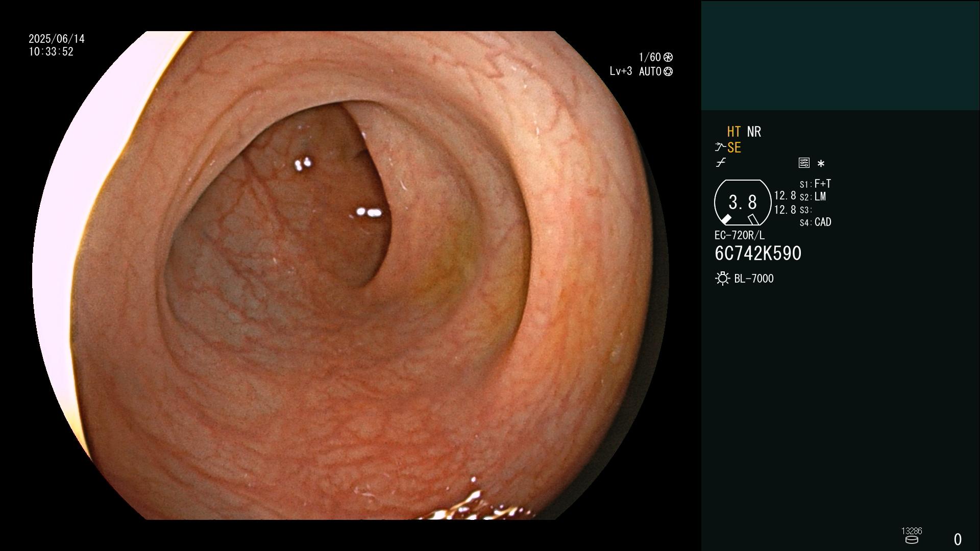Click the storage disk icon

(912, 540)
